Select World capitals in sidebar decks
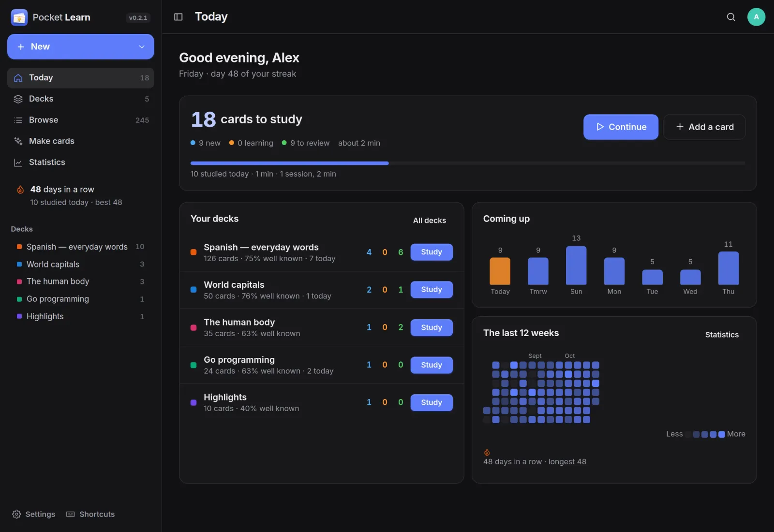This screenshot has height=532, width=774. tap(81, 265)
